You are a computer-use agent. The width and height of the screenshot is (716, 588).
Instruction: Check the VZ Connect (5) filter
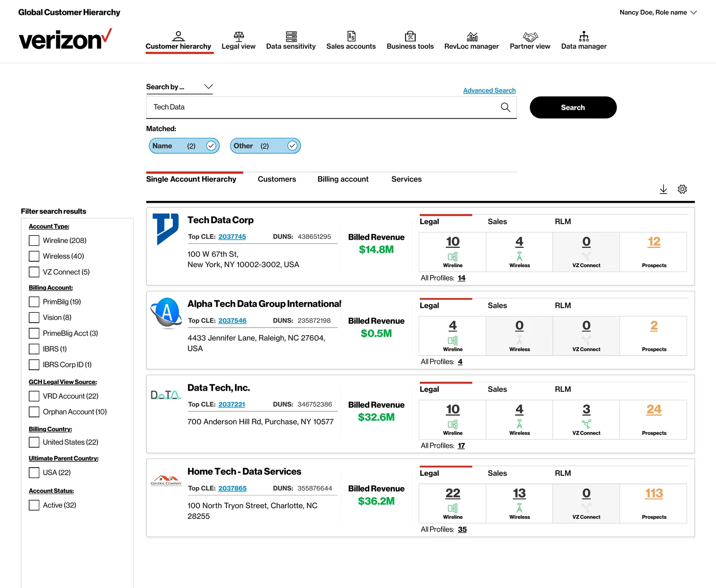[x=34, y=272]
